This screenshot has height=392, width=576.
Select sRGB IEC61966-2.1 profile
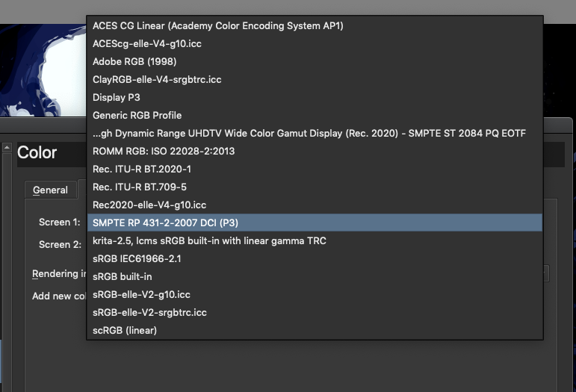point(137,258)
